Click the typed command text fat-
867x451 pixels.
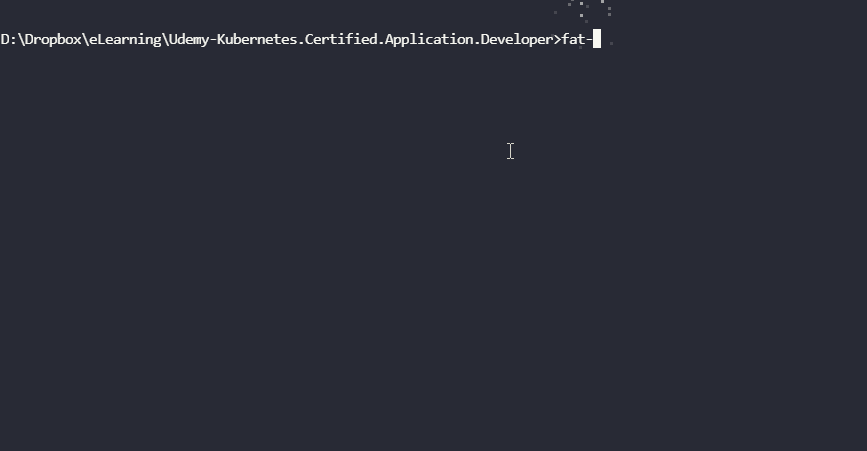point(577,40)
